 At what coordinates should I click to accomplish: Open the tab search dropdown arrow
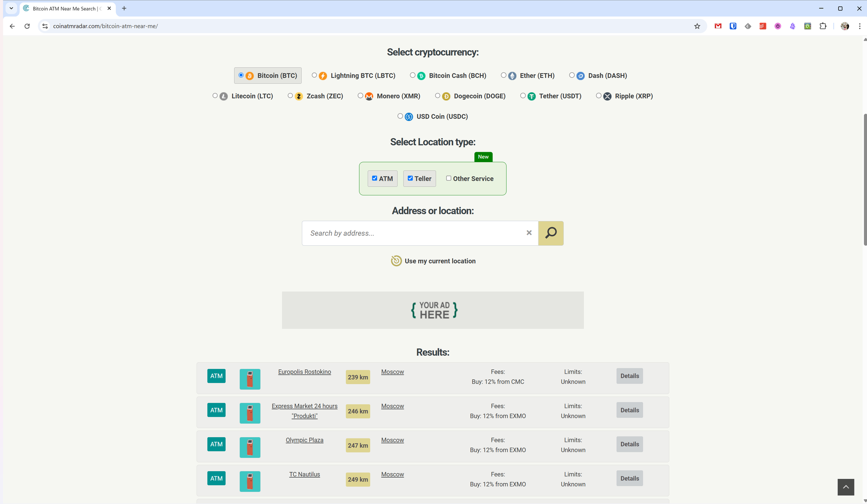(x=11, y=8)
